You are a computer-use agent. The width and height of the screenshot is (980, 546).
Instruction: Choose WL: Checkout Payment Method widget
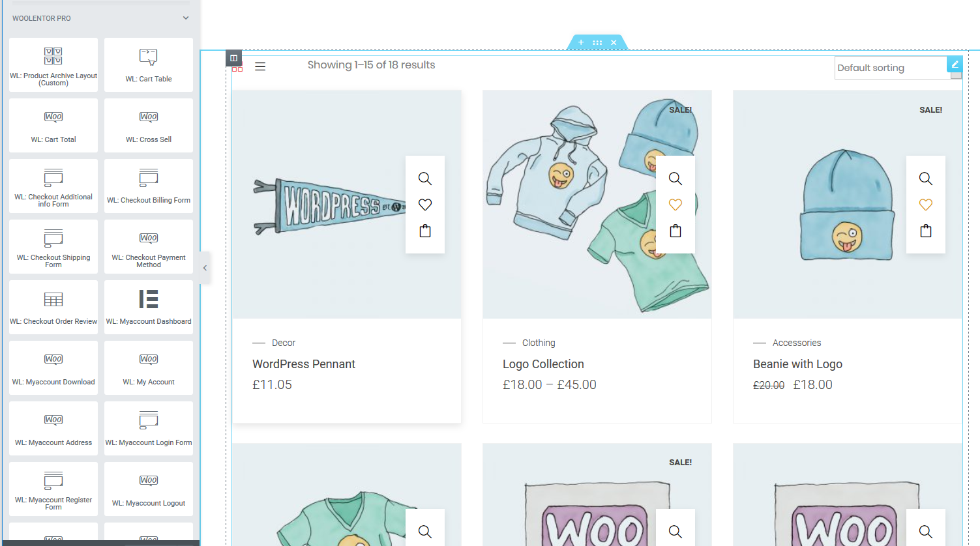point(149,246)
